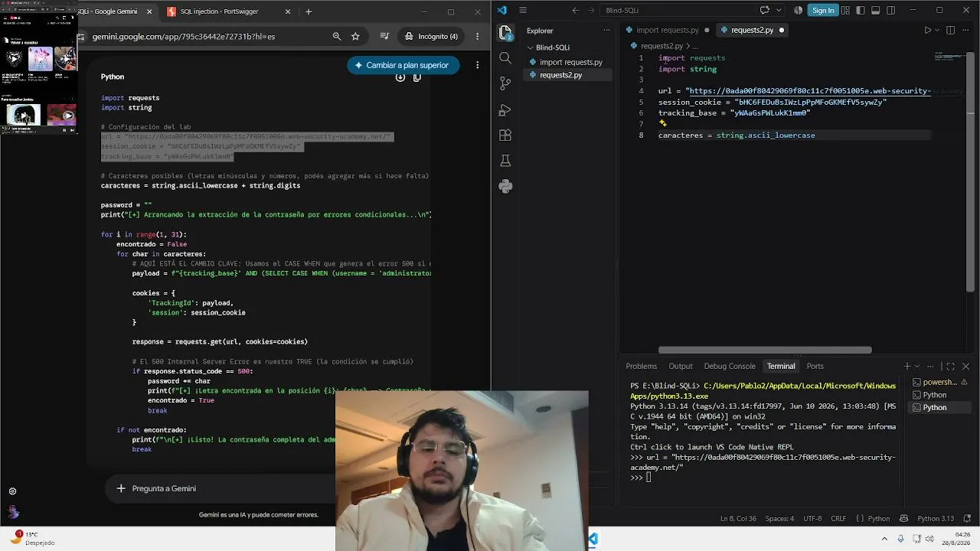The width and height of the screenshot is (980, 551).
Task: Split the VS Code editor to the right
Action: pos(951,30)
